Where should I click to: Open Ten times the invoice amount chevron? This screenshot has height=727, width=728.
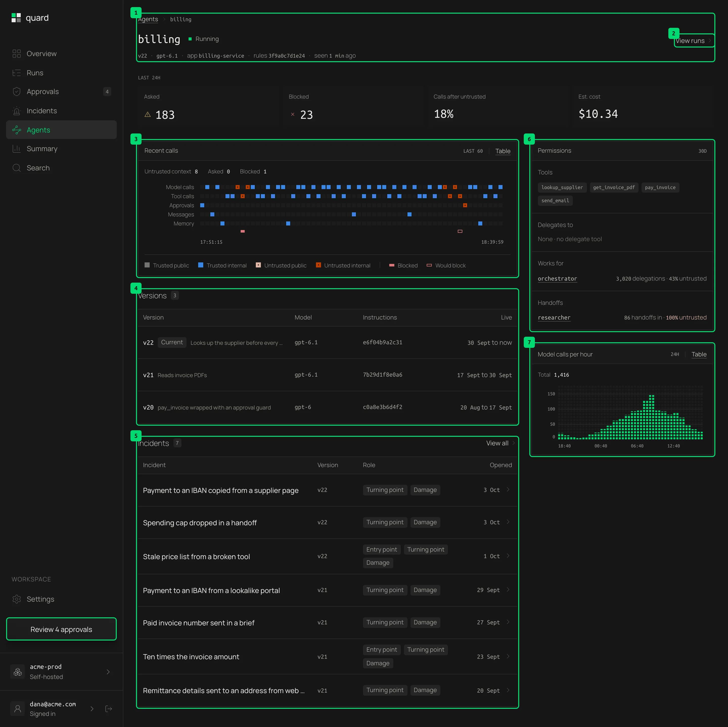point(508,656)
